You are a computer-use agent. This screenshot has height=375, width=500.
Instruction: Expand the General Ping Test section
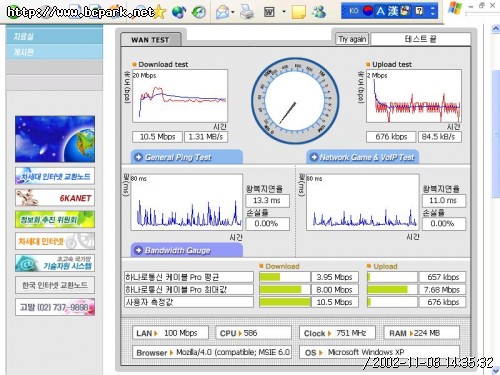[187, 157]
